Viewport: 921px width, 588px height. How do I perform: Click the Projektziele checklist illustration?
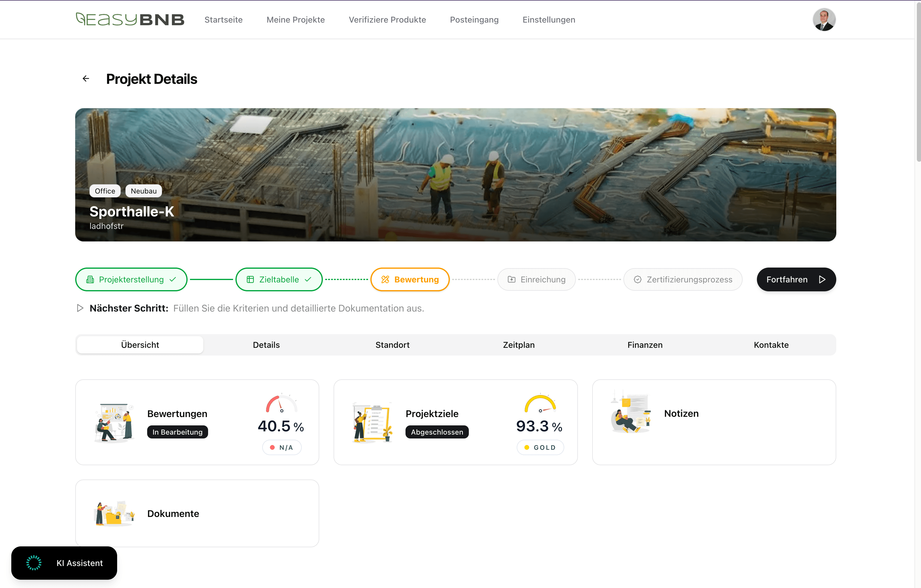tap(373, 422)
